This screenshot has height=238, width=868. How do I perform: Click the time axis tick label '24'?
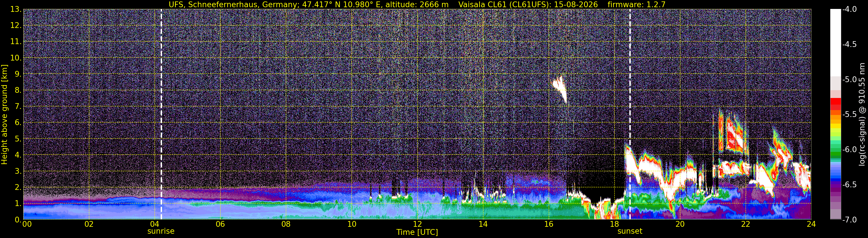click(811, 224)
